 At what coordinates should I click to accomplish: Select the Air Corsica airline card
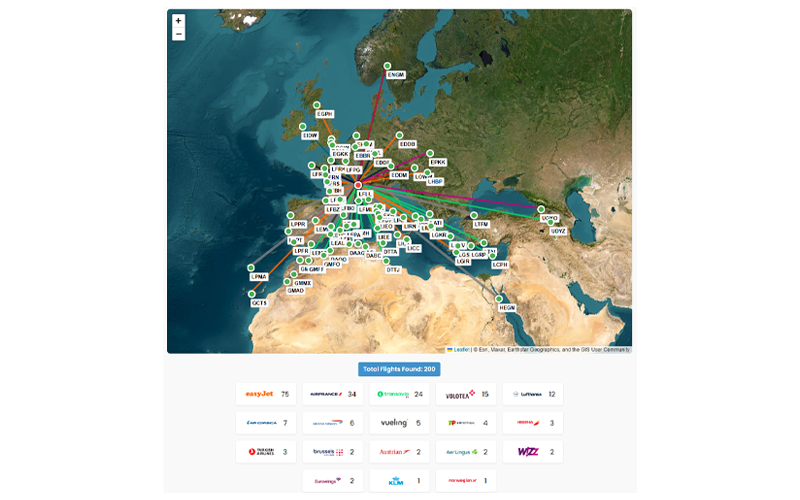(x=266, y=423)
